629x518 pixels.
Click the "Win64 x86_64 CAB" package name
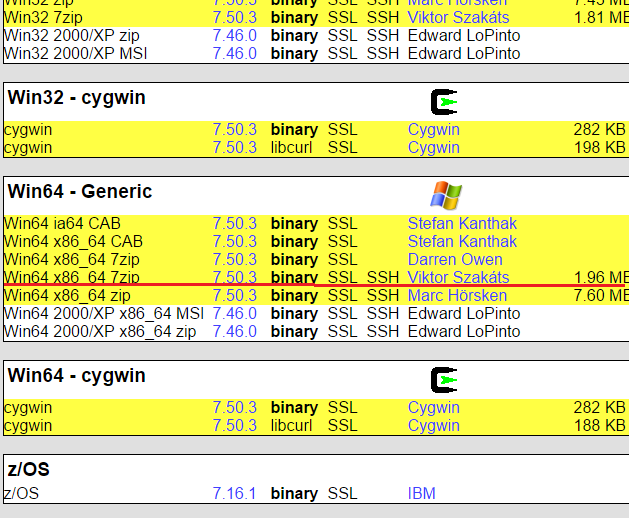(x=73, y=242)
